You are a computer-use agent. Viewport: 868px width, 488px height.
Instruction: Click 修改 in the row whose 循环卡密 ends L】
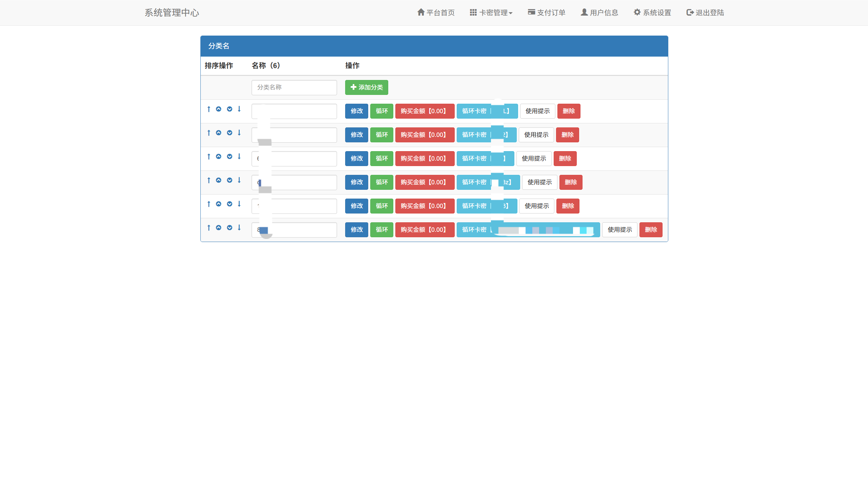click(x=357, y=111)
